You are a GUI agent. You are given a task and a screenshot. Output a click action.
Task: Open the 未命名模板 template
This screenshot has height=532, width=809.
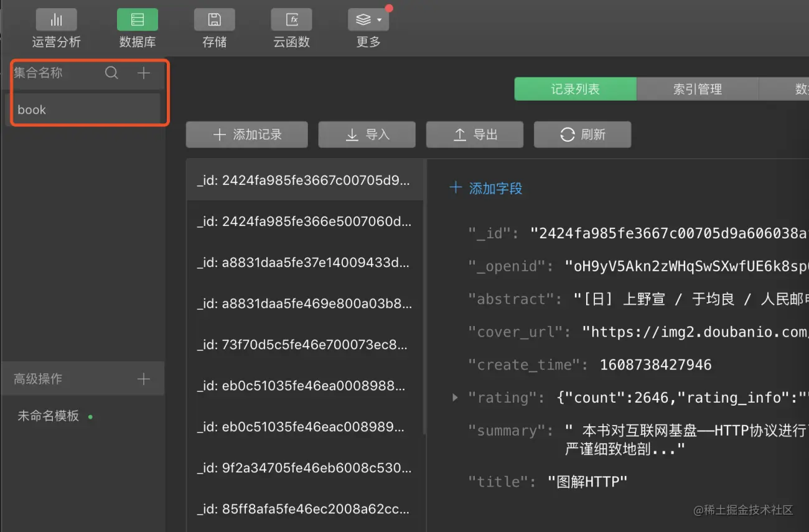click(x=49, y=416)
